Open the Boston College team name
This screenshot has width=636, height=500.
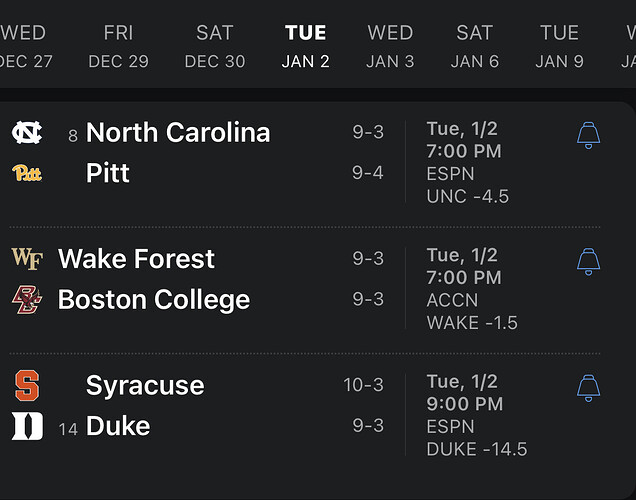tap(154, 299)
